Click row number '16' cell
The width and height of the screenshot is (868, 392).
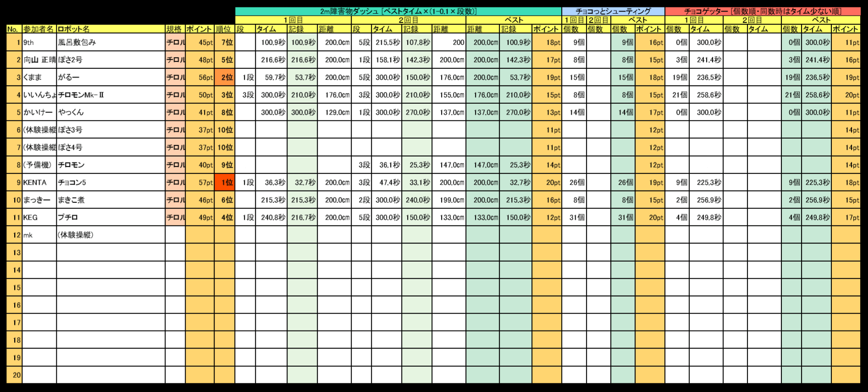tap(14, 305)
